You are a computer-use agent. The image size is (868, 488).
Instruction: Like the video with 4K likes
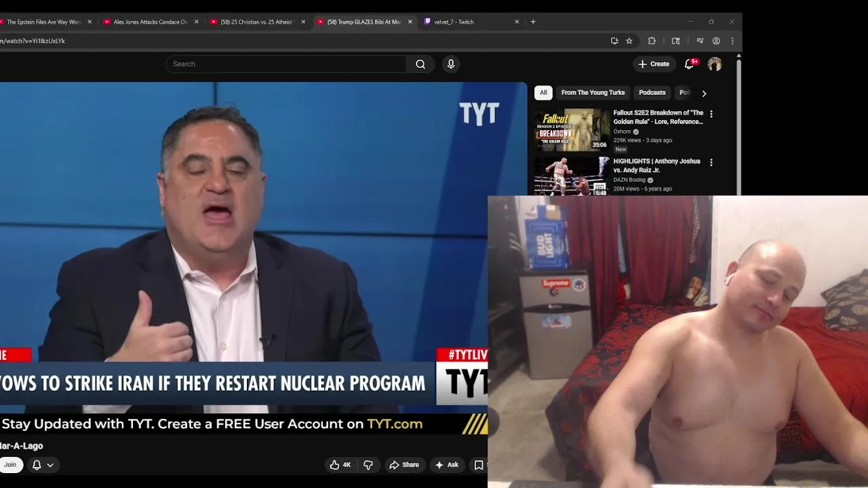[340, 465]
